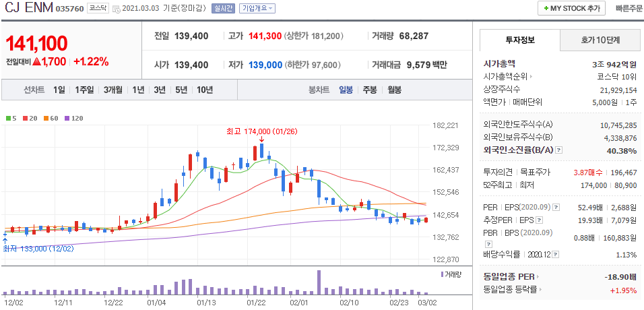Click the 목표주가 value 196,467
Screen dimensions: 644x310
tap(624, 173)
